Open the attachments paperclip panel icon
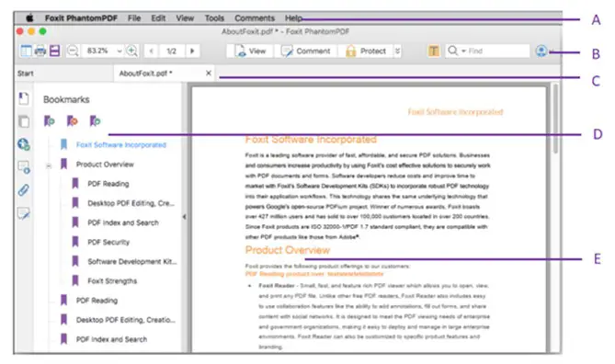The width and height of the screenshot is (615, 364). [x=24, y=190]
